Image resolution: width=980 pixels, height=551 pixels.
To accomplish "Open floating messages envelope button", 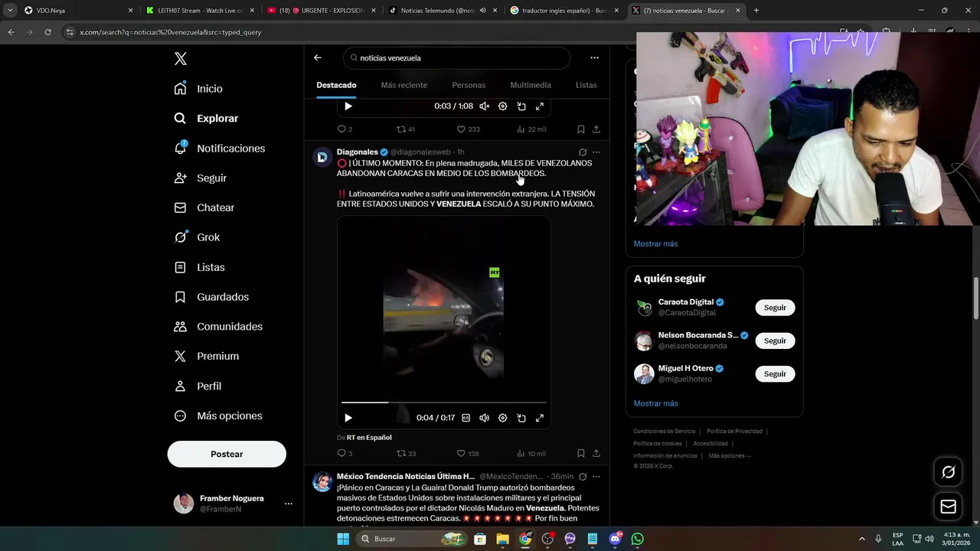I will pyautogui.click(x=948, y=507).
